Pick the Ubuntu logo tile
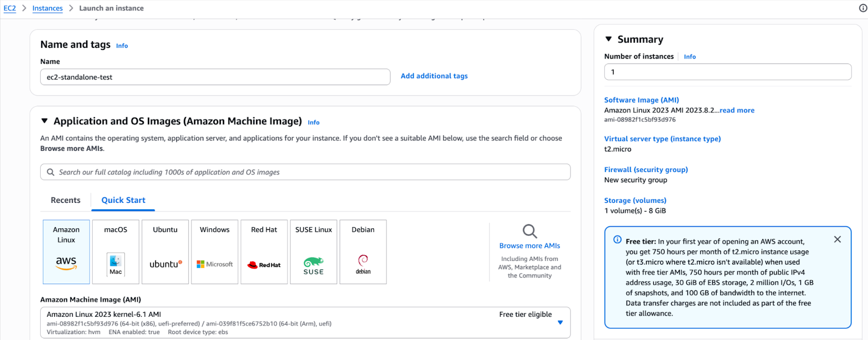The height and width of the screenshot is (340, 868). [165, 252]
